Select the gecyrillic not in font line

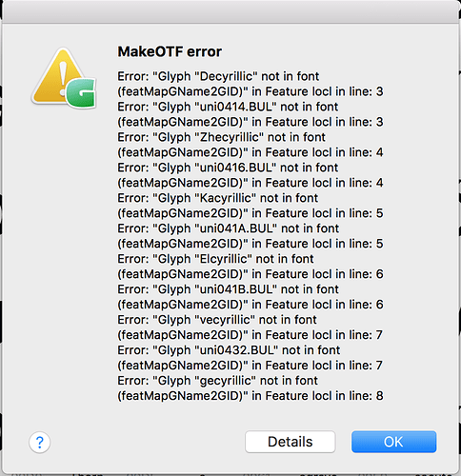pos(217,381)
